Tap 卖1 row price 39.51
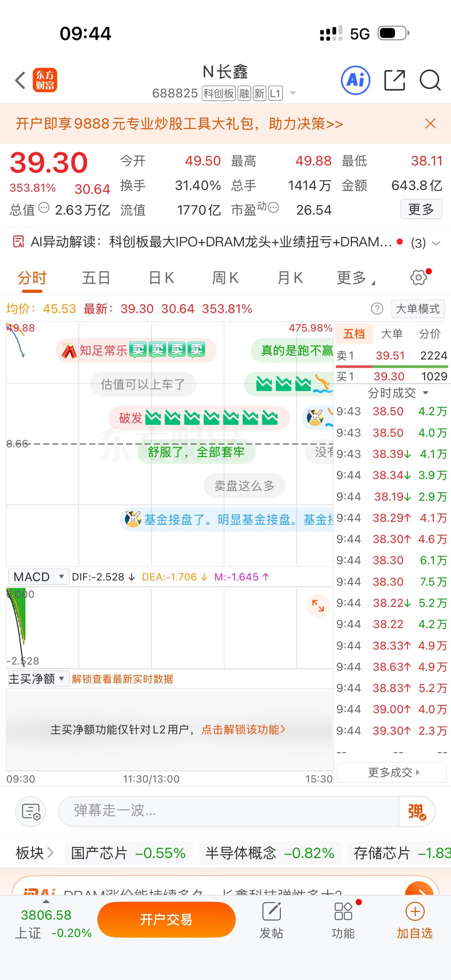 pyautogui.click(x=390, y=355)
